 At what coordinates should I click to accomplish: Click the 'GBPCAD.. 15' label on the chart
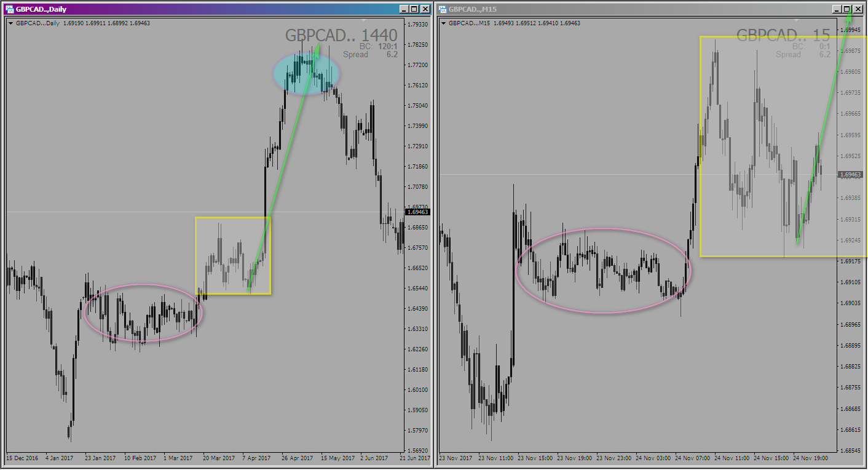(x=783, y=35)
